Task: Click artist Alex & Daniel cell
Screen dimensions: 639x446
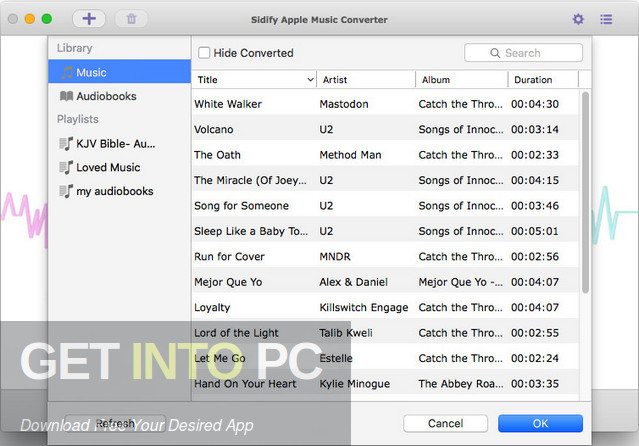Action: click(353, 282)
